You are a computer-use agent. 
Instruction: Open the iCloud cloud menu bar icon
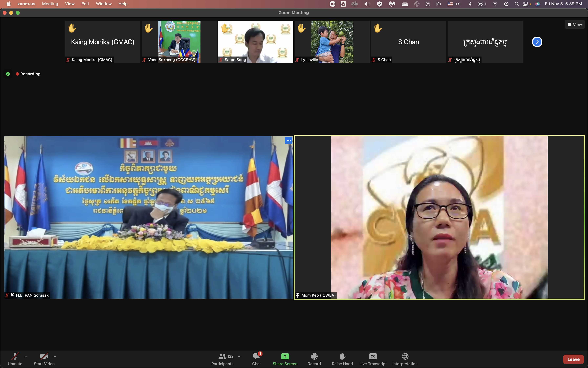405,4
